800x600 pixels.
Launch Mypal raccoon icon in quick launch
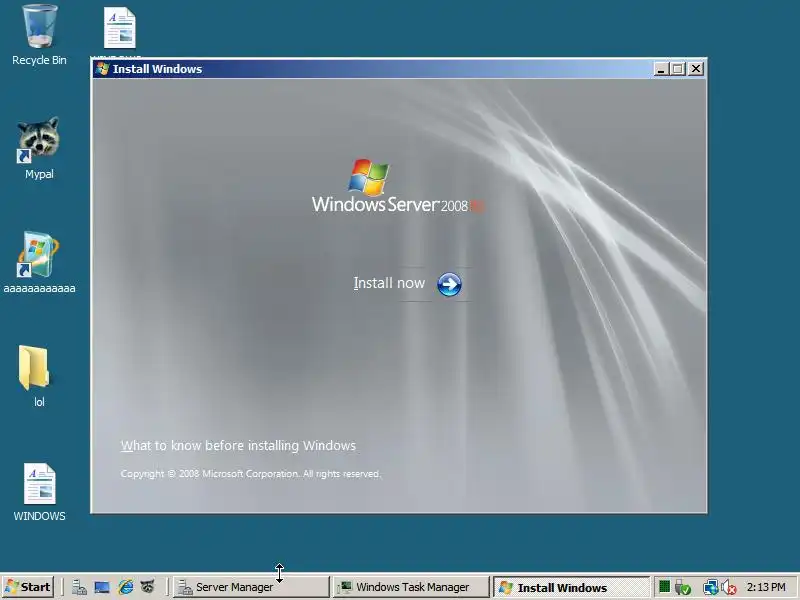(x=147, y=587)
